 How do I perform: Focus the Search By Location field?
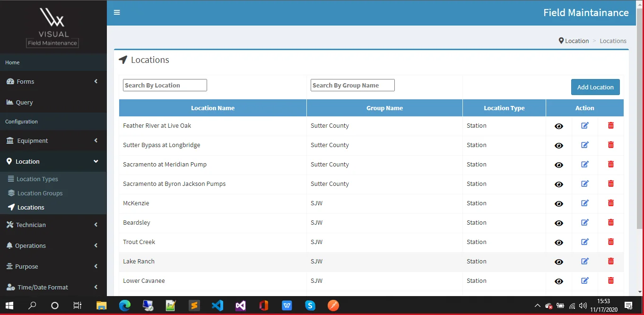[x=165, y=85]
